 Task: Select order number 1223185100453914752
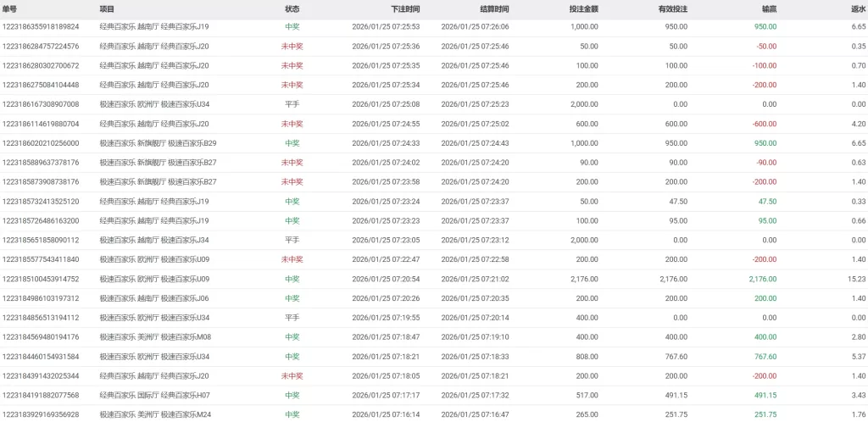tap(41, 279)
